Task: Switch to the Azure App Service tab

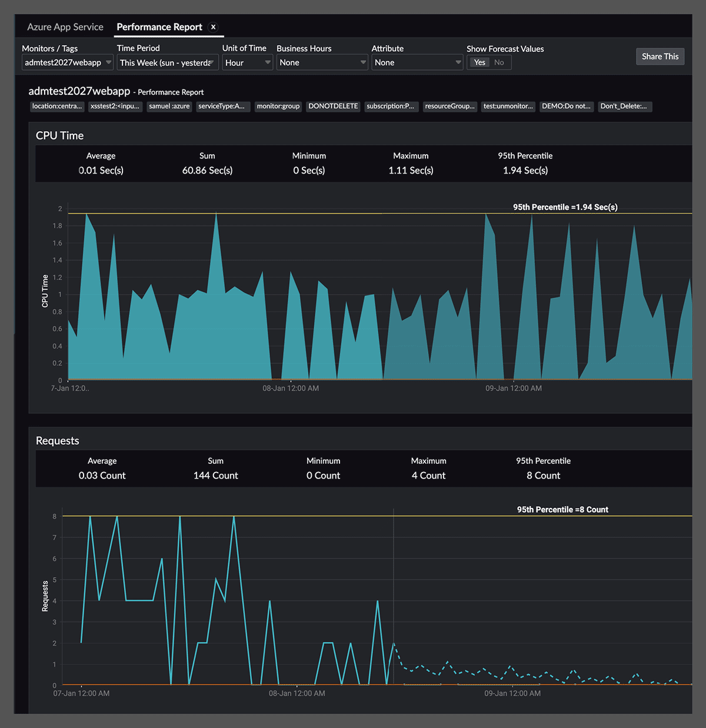Action: [x=65, y=26]
